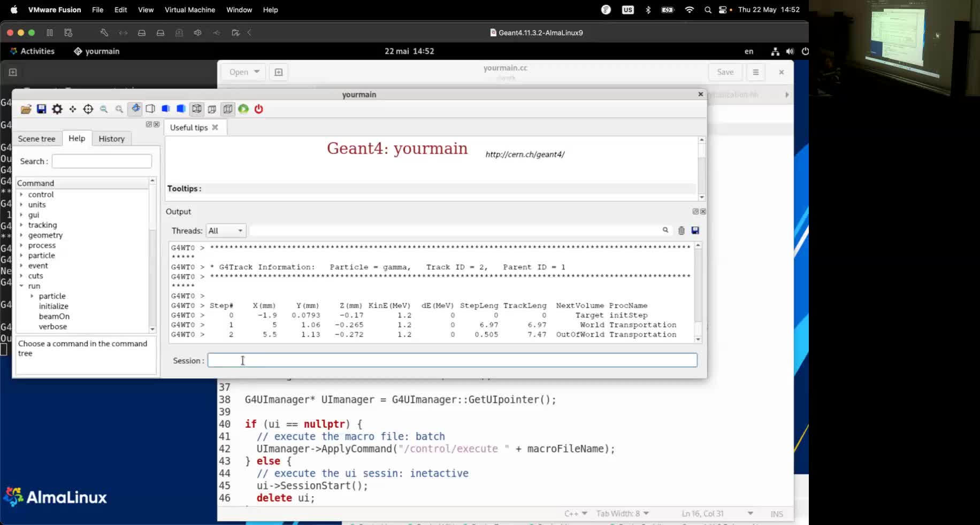980x525 pixels.
Task: Save the current viewer state
Action: coord(41,109)
